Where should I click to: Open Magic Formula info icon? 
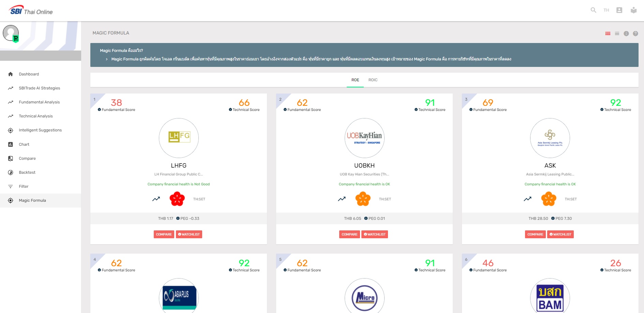coord(626,33)
